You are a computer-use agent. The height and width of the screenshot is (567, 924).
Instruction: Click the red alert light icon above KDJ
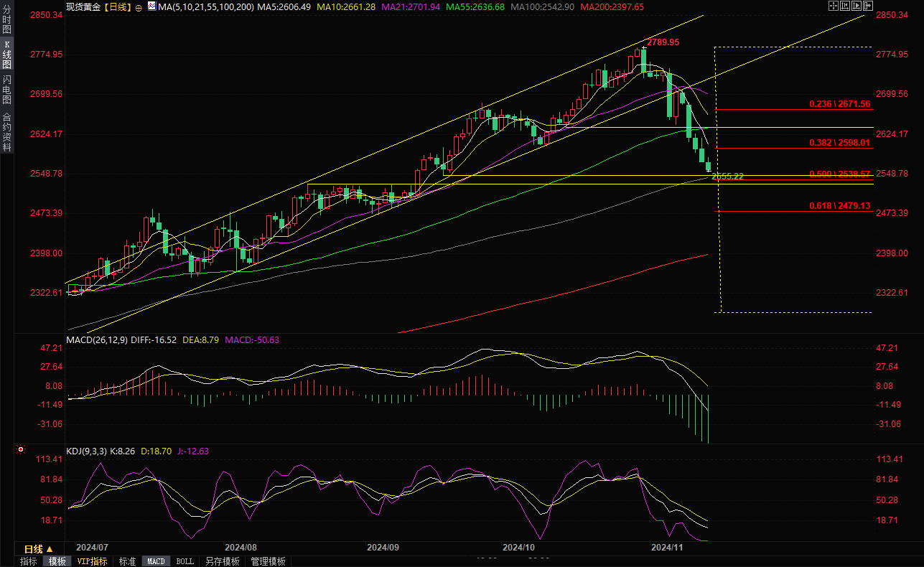pyautogui.click(x=21, y=450)
